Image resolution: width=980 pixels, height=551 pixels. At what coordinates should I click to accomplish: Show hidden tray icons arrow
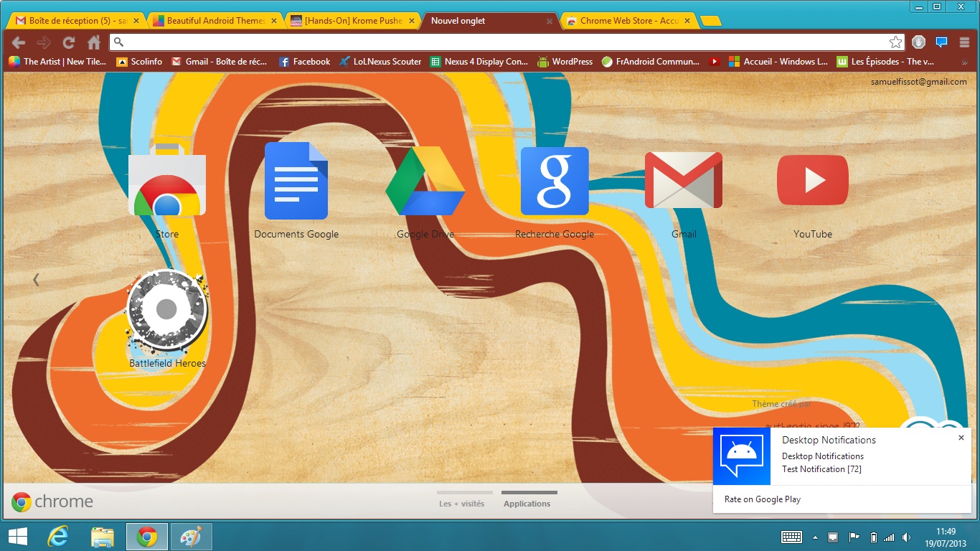[815, 537]
